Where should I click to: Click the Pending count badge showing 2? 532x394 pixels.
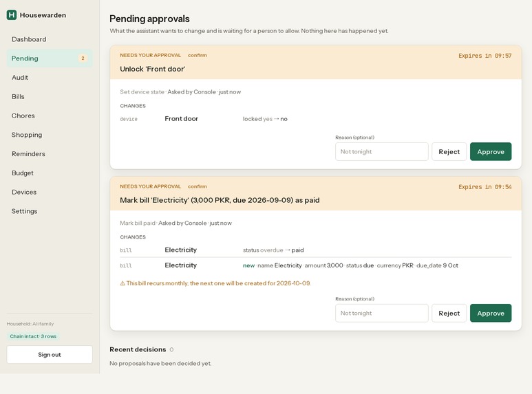pos(83,58)
